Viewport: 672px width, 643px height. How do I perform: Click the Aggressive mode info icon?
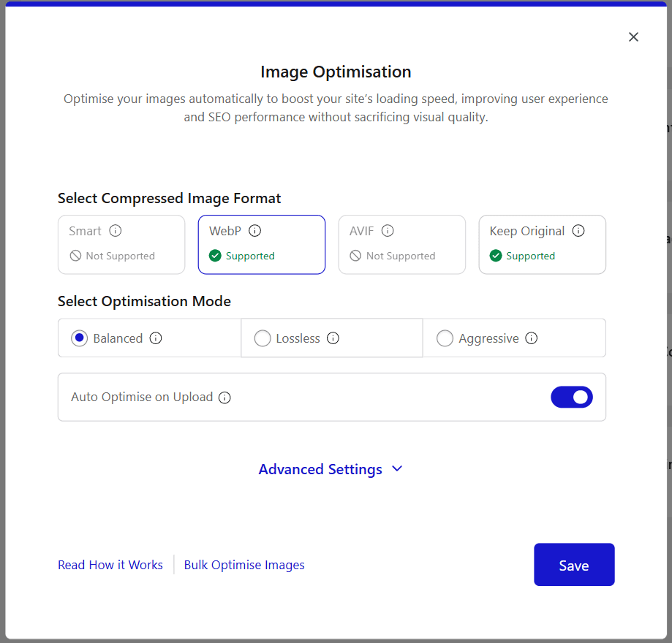point(531,338)
